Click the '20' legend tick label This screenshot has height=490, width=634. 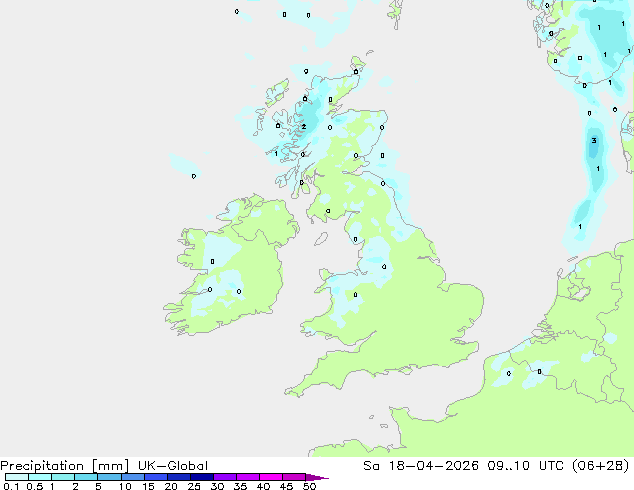pos(171,486)
